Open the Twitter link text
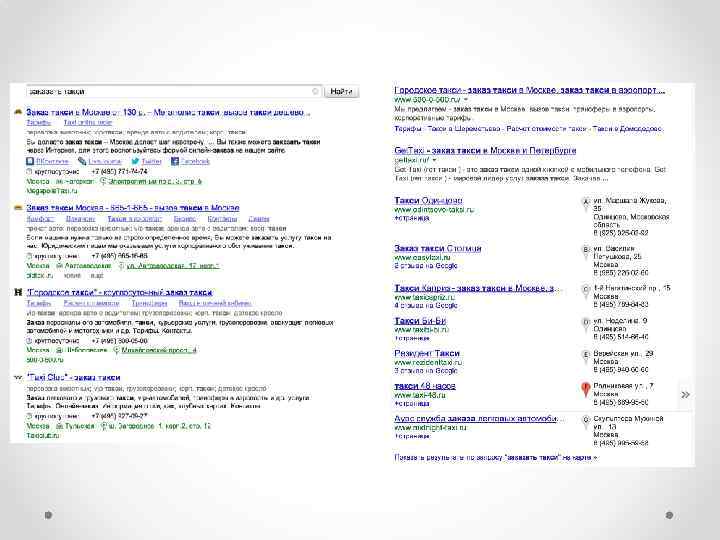The height and width of the screenshot is (540, 720). (152, 162)
